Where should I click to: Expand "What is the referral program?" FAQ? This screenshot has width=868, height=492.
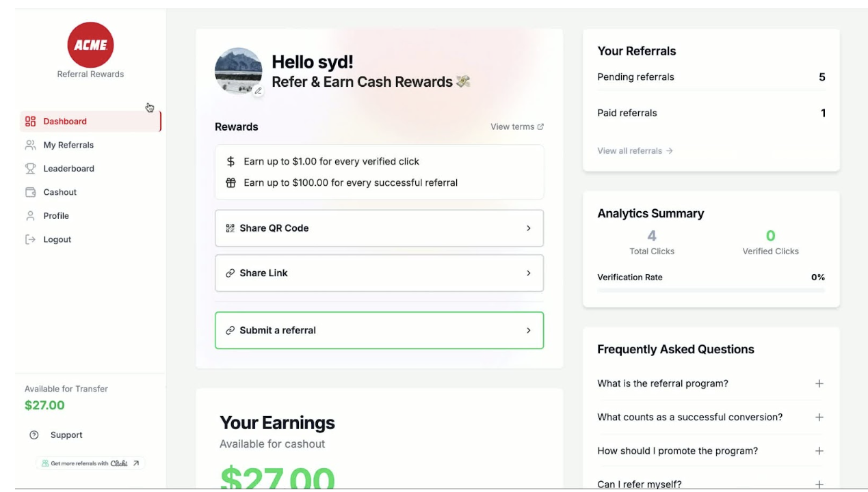[819, 384]
